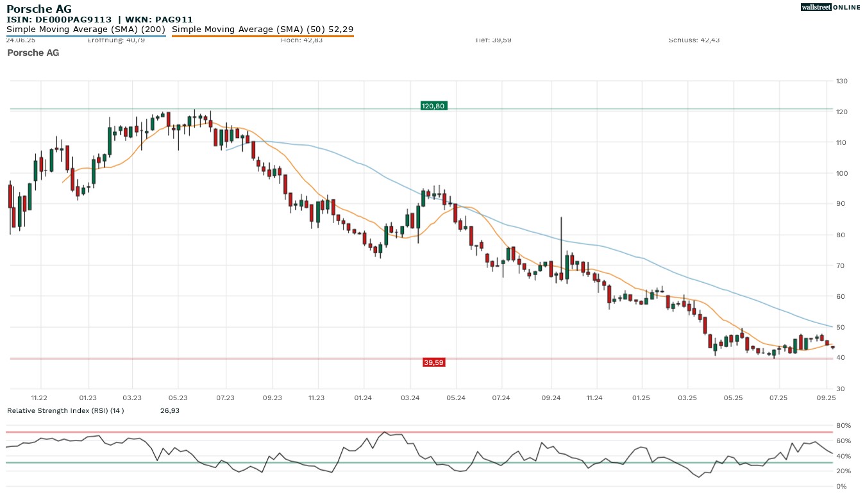This screenshot has height=504, width=865.
Task: Select the 03.23 date label
Action: (132, 398)
